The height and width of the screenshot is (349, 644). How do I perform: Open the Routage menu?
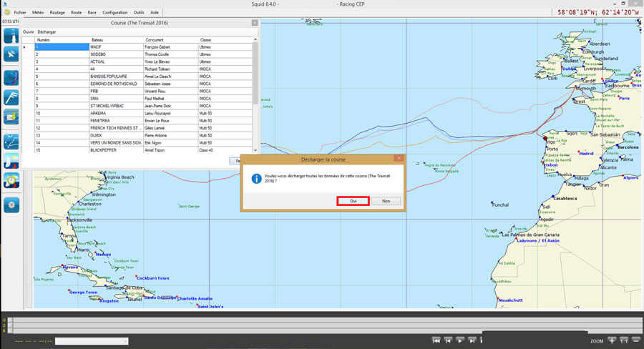[58, 12]
